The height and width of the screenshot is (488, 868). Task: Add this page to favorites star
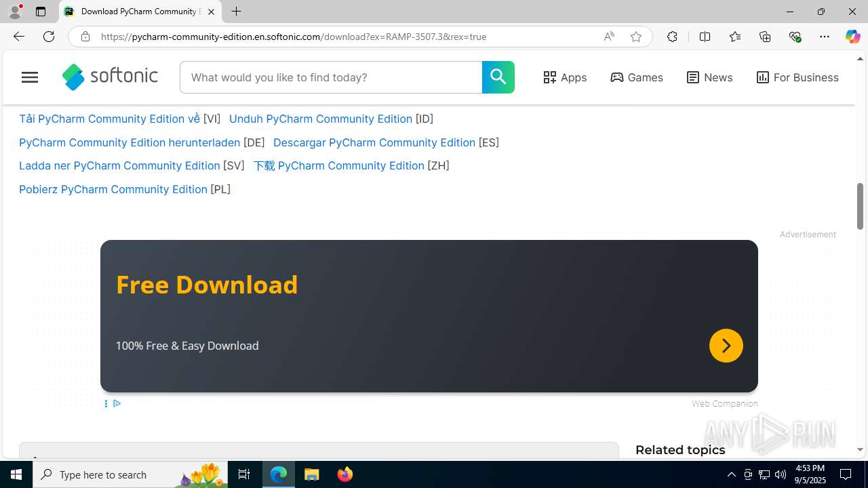tap(636, 37)
